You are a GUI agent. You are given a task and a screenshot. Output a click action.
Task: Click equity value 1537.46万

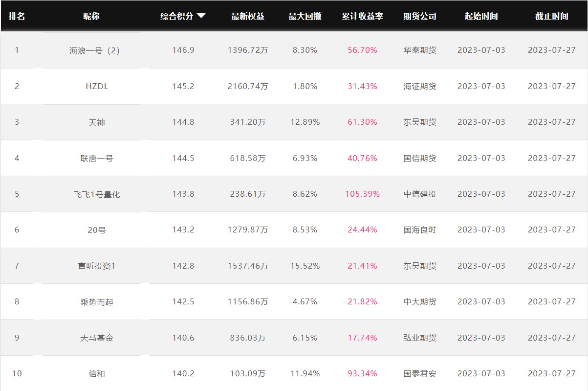point(248,266)
